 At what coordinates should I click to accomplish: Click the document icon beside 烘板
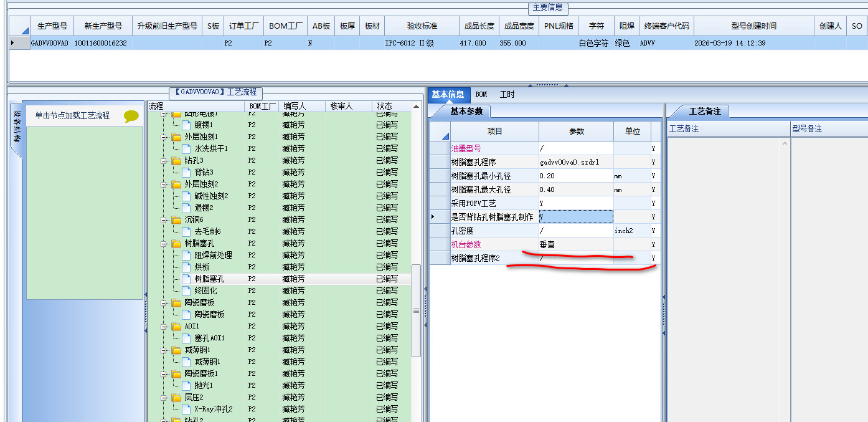point(186,267)
